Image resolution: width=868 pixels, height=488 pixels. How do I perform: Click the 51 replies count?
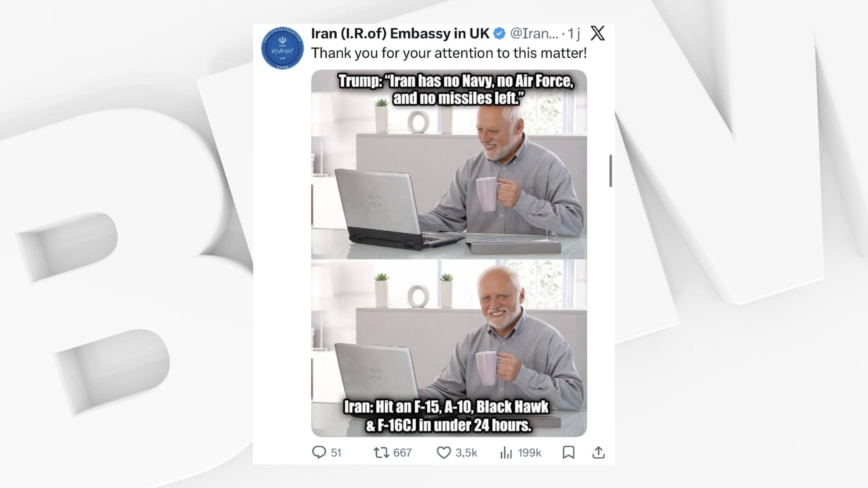[x=336, y=453]
